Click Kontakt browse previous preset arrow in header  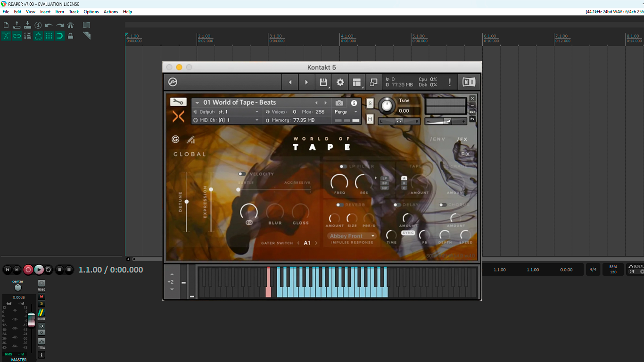290,82
